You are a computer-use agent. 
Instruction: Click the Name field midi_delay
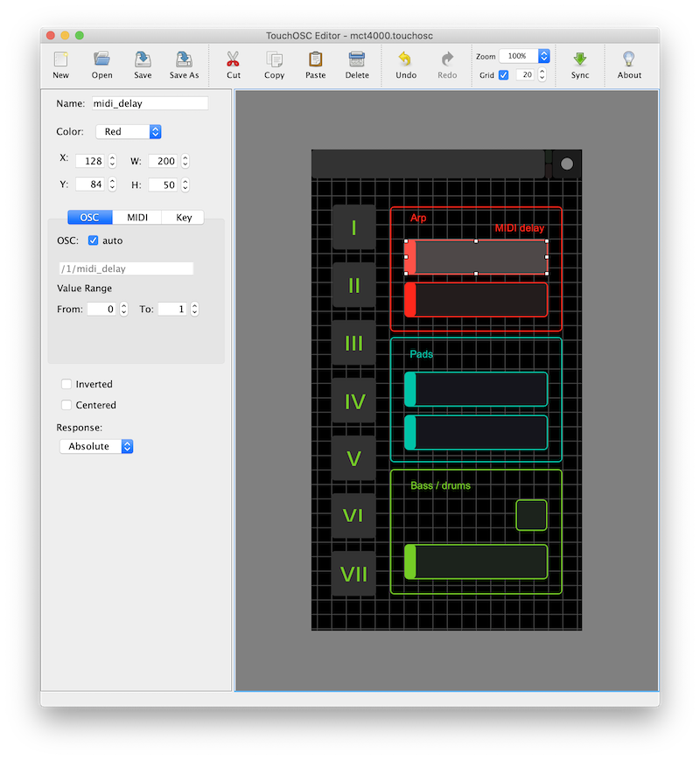(x=150, y=103)
